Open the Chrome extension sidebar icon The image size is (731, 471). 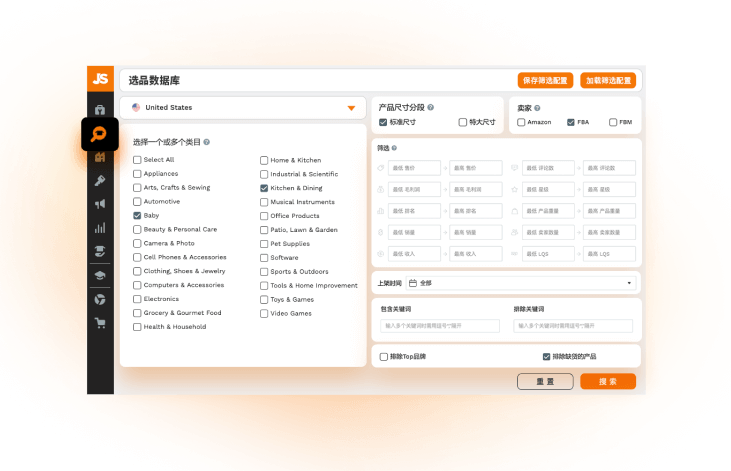pyautogui.click(x=100, y=299)
